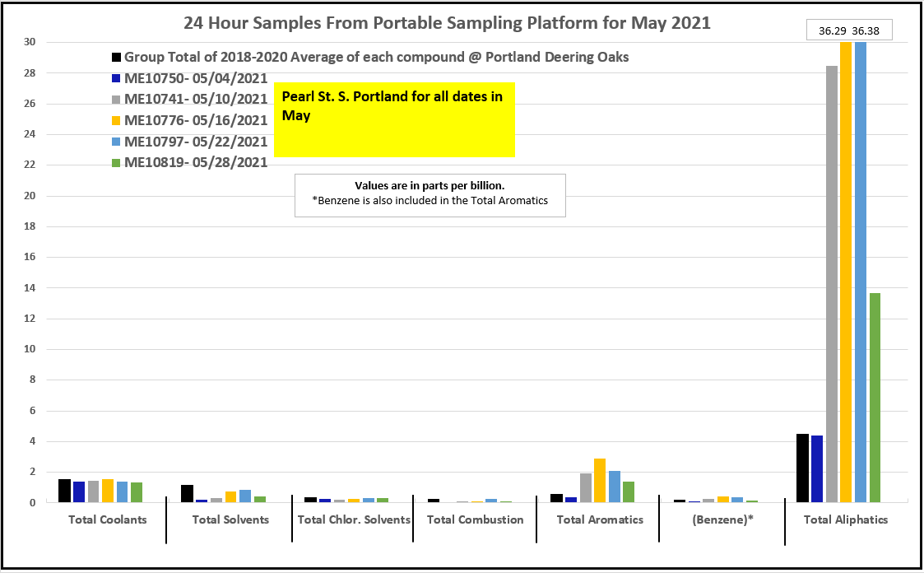
Task: Click the chart title for May 2021
Action: tap(447, 23)
